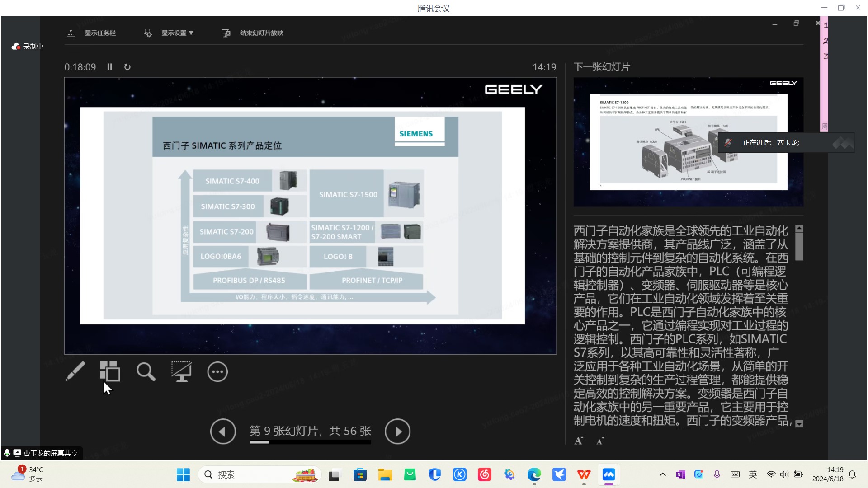
Task: Reset the presentation timer
Action: point(127,67)
